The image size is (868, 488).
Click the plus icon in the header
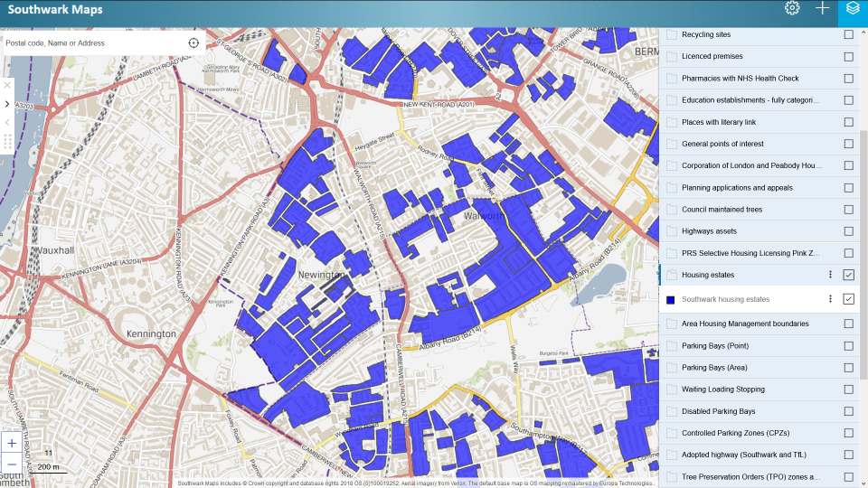(x=822, y=8)
